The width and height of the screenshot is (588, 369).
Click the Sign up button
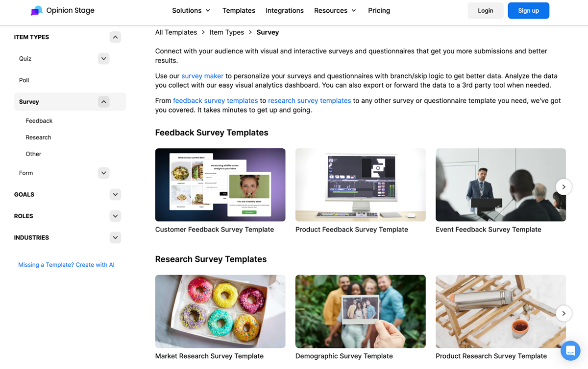click(x=528, y=11)
